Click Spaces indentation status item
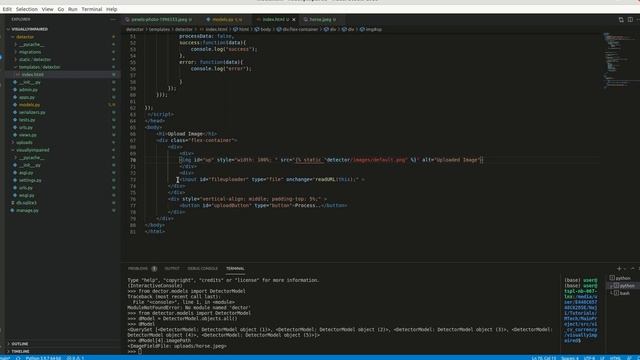Viewport: 640px width, 360px height. click(x=570, y=358)
